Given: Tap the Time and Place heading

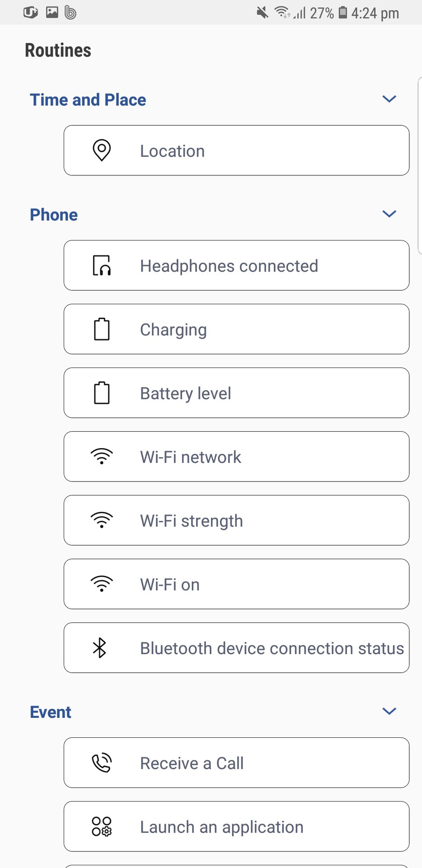Looking at the screenshot, I should click(88, 100).
